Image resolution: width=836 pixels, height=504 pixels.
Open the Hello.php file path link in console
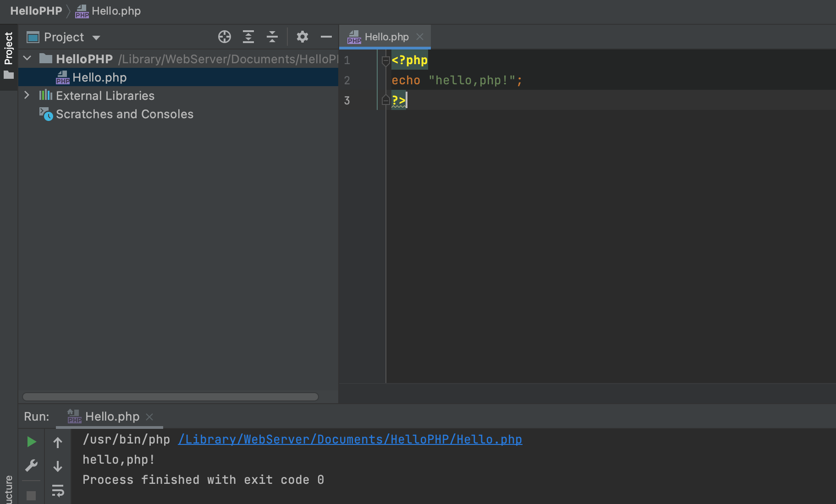point(350,439)
